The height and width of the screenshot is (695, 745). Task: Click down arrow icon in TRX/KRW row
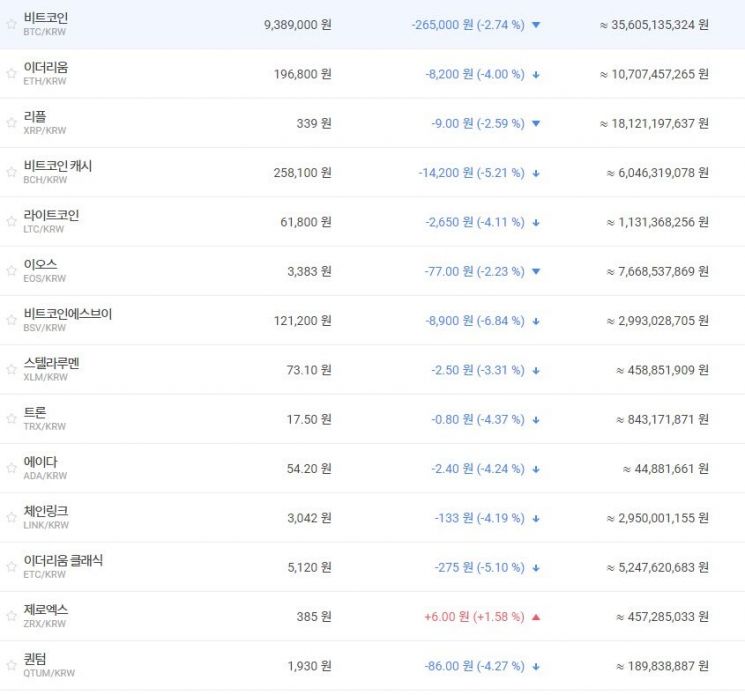pyautogui.click(x=536, y=420)
